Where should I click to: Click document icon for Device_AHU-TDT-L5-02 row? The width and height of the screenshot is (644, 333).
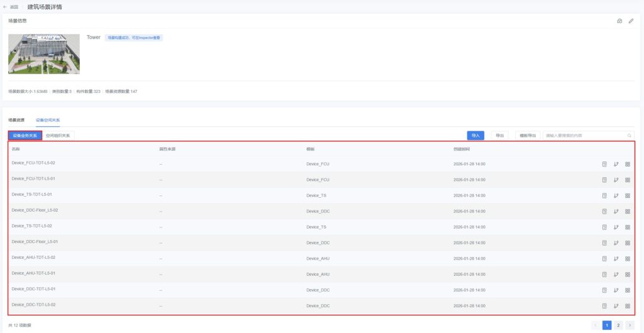(604, 259)
